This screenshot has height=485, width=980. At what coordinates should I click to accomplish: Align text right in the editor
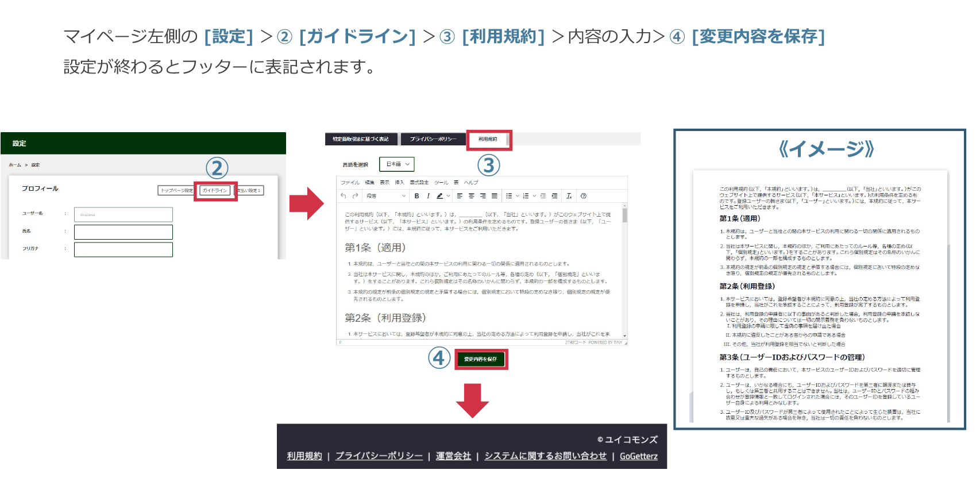click(x=483, y=196)
